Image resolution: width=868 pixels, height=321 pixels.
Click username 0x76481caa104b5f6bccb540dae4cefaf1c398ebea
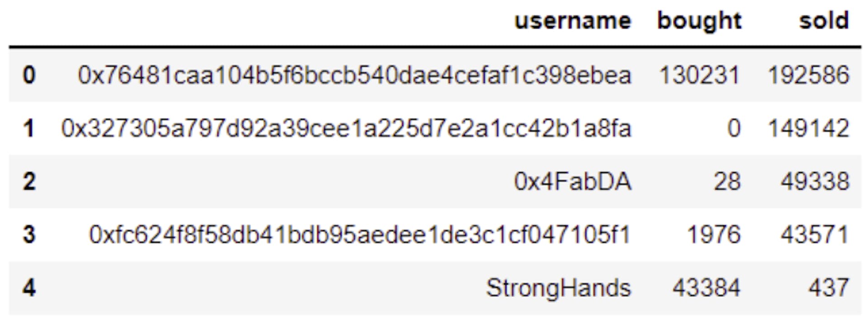click(x=354, y=75)
